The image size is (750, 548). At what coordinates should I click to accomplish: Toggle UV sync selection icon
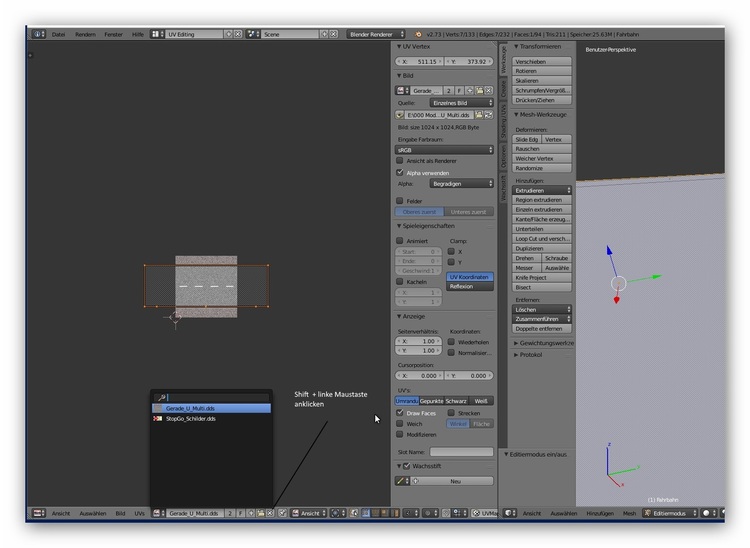pyautogui.click(x=354, y=513)
